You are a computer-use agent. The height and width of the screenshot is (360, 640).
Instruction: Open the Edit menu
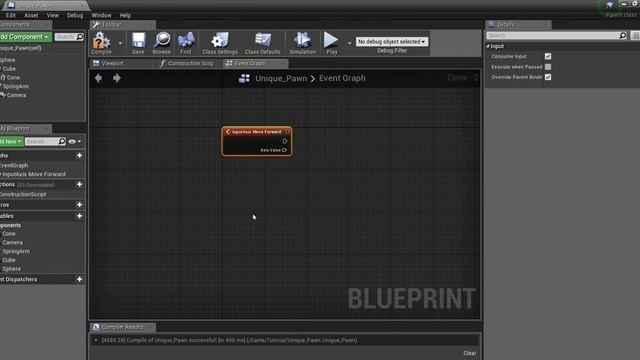pyautogui.click(x=11, y=16)
